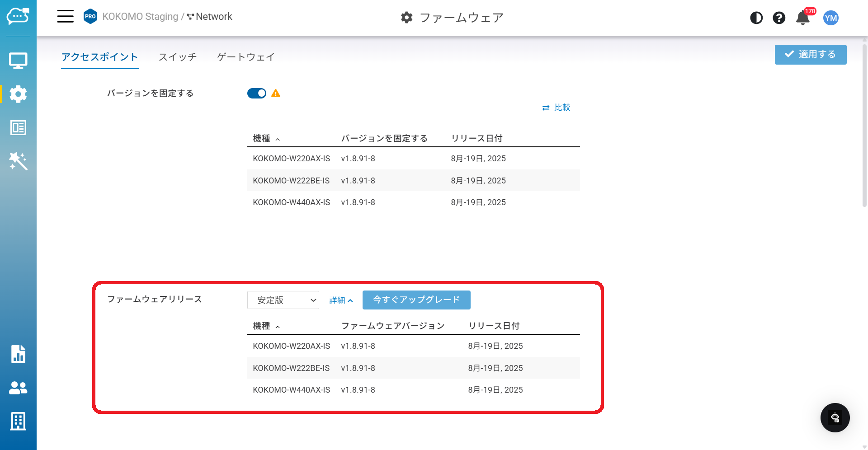This screenshot has height=450, width=868.
Task: Switch to the ゲートウェイ tab
Action: (x=246, y=57)
